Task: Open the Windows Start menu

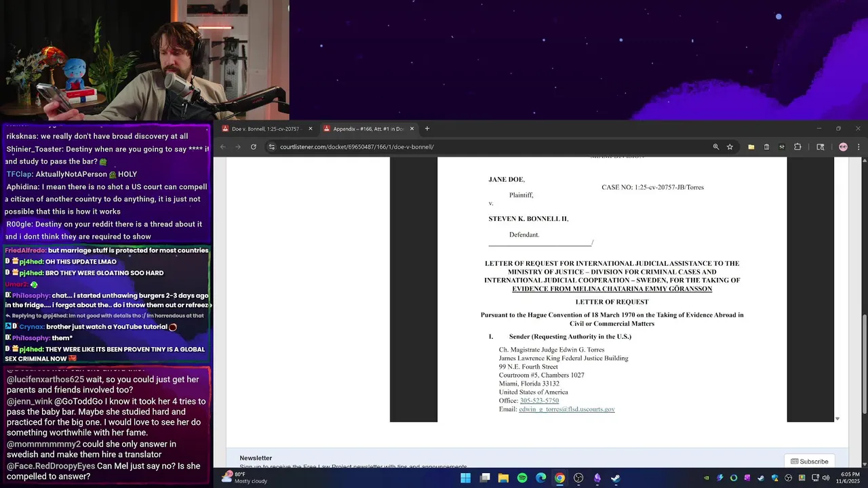Action: click(x=465, y=478)
